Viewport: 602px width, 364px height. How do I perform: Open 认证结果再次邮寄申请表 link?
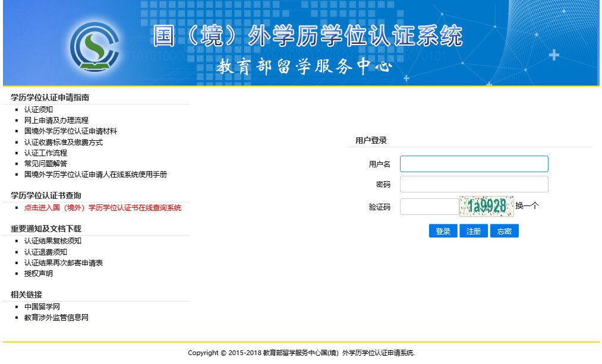tap(64, 262)
